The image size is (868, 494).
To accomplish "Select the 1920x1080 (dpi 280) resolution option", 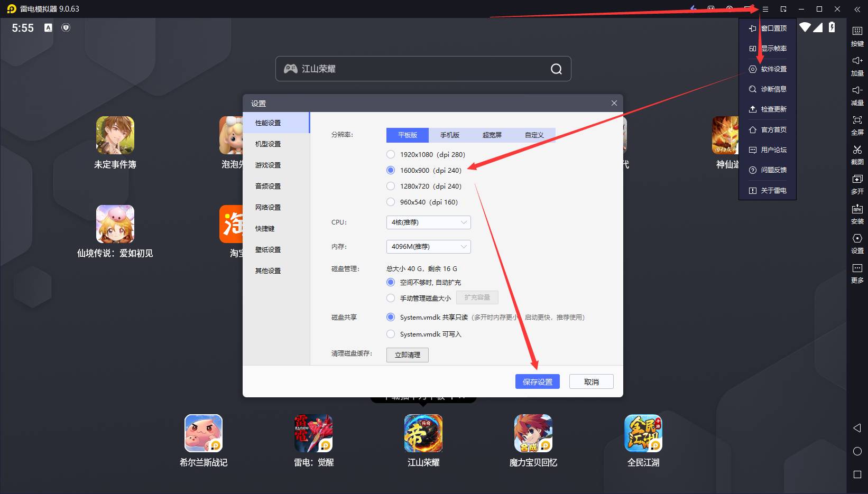I will tap(391, 155).
